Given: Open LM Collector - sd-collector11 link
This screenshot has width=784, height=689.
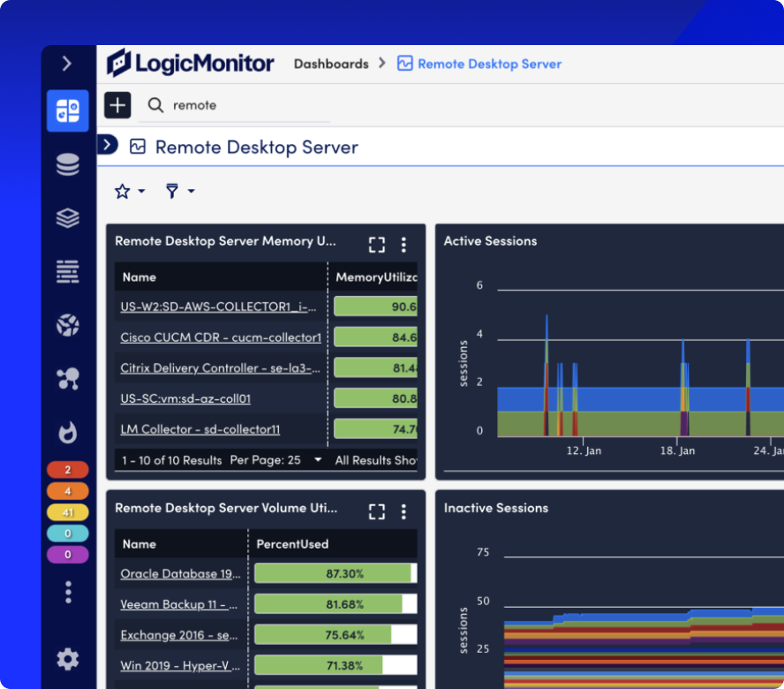Looking at the screenshot, I should click(200, 429).
